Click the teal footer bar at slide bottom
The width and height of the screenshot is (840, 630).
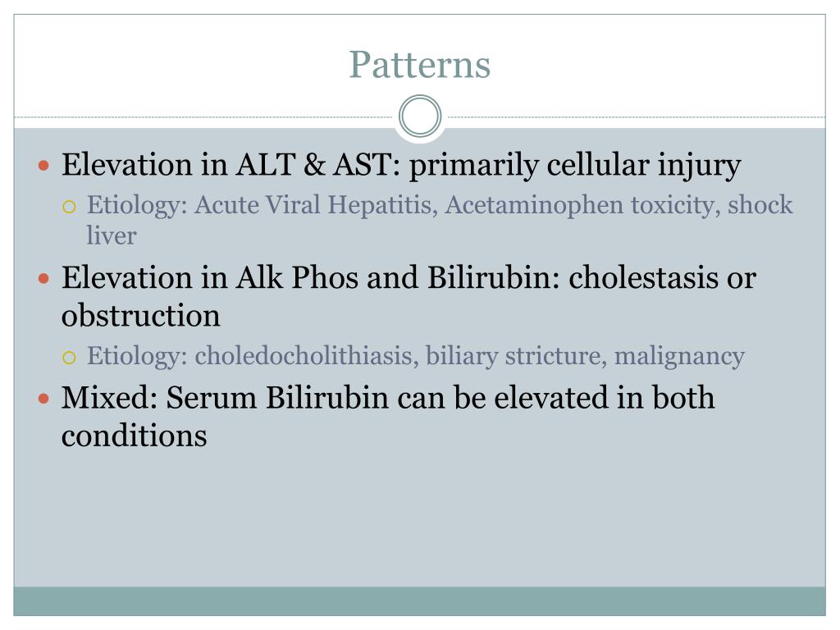point(419,601)
